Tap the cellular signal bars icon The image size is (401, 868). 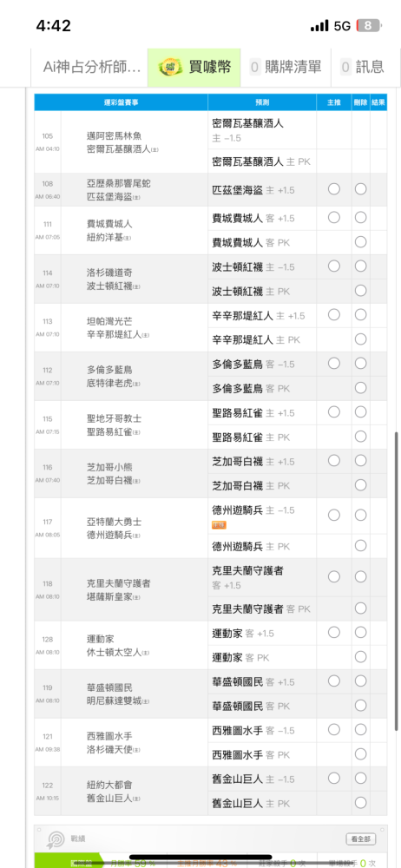[x=319, y=26]
